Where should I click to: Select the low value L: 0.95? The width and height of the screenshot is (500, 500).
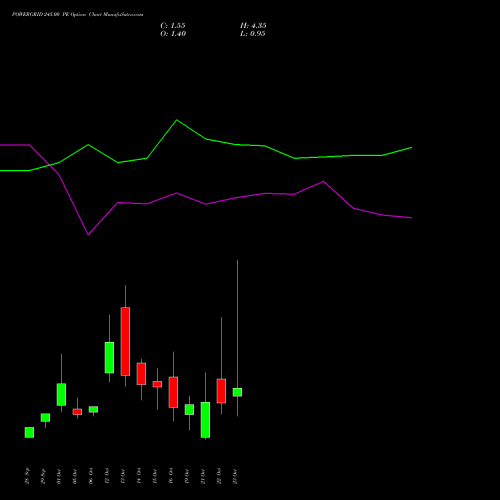[x=253, y=34]
